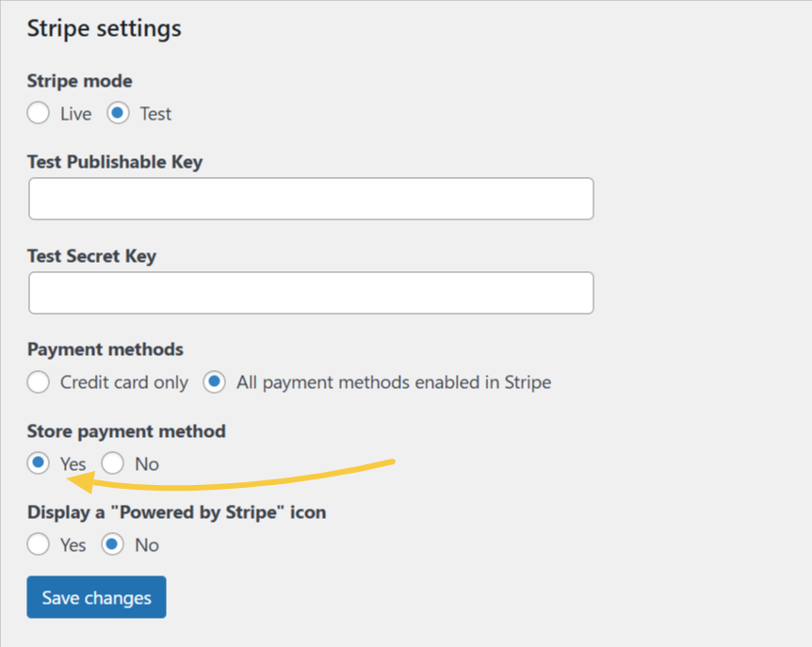812x647 pixels.
Task: Click the Stripe settings heading
Action: (104, 28)
